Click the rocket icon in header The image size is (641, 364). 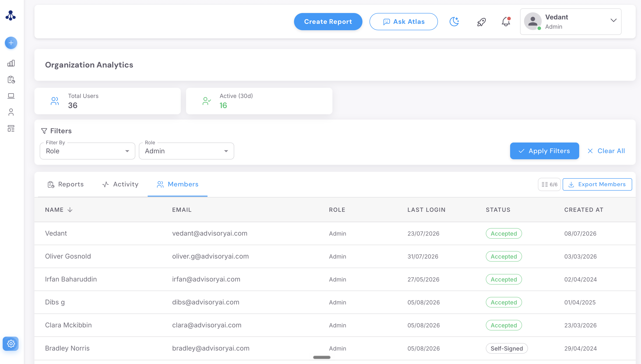[481, 22]
